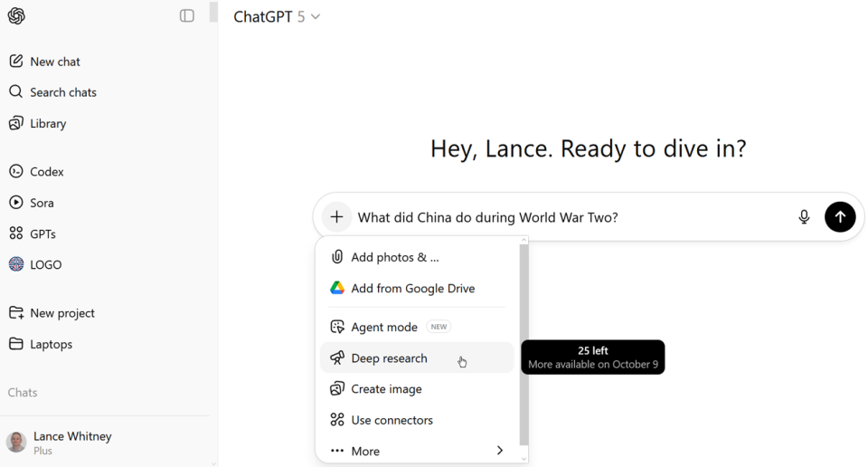Click the microphone dictation icon
Image resolution: width=868 pixels, height=467 pixels.
(804, 217)
